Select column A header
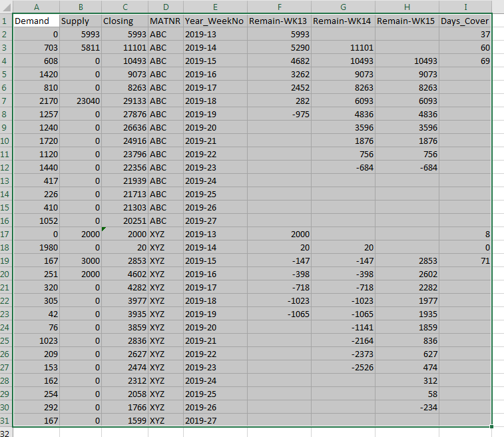This screenshot has width=504, height=437. [x=37, y=7]
